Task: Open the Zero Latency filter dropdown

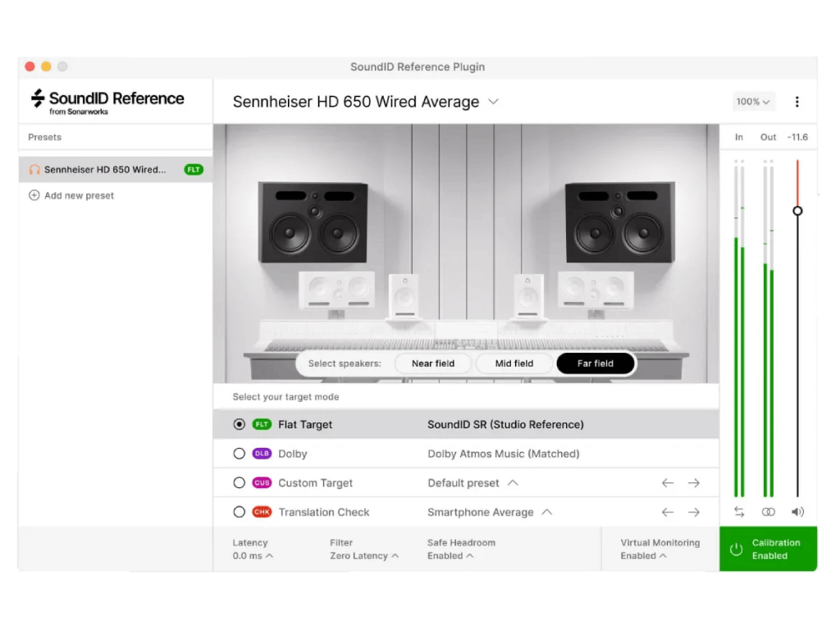Action: [364, 555]
